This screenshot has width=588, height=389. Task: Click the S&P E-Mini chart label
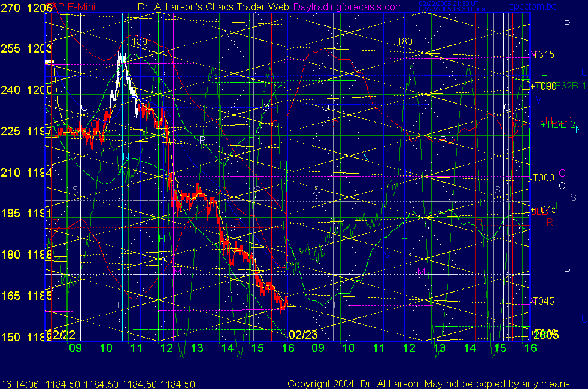coord(71,7)
